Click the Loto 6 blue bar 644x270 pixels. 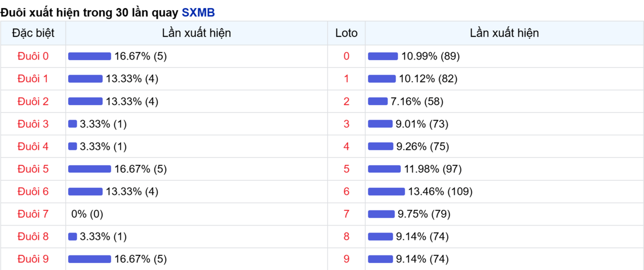[x=386, y=192]
